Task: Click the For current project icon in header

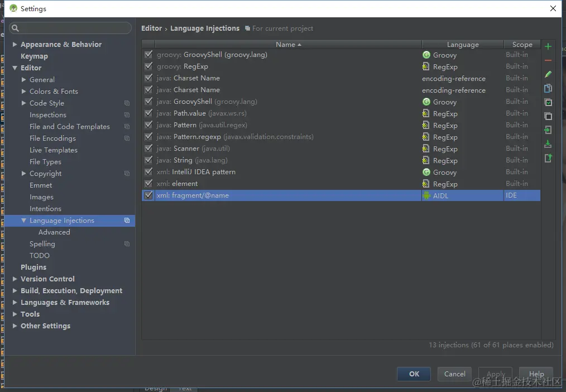Action: [x=247, y=28]
